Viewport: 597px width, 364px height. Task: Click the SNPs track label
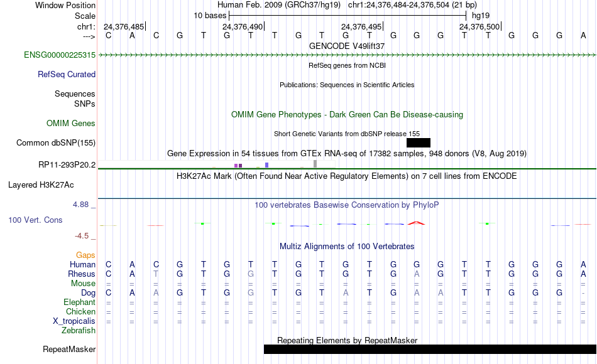[x=85, y=104]
